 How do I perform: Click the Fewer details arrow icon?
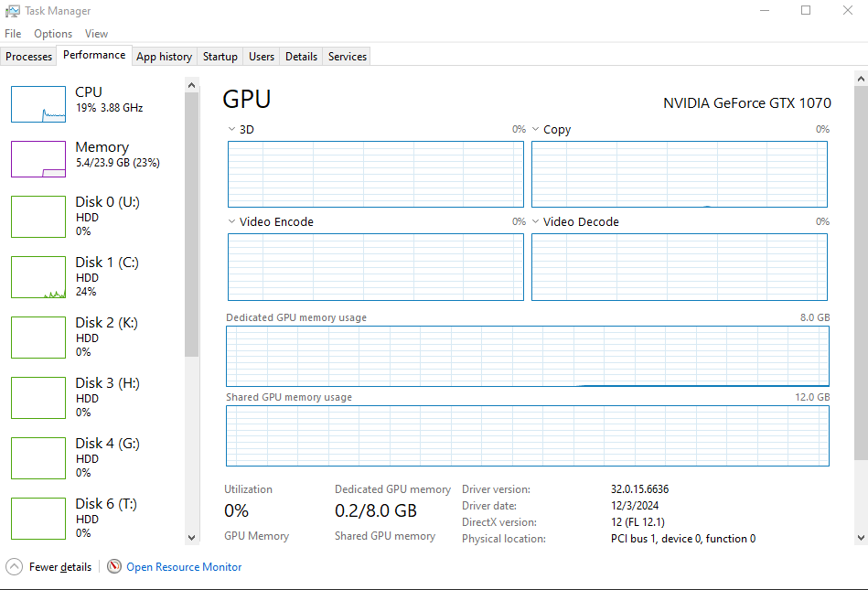tap(14, 567)
